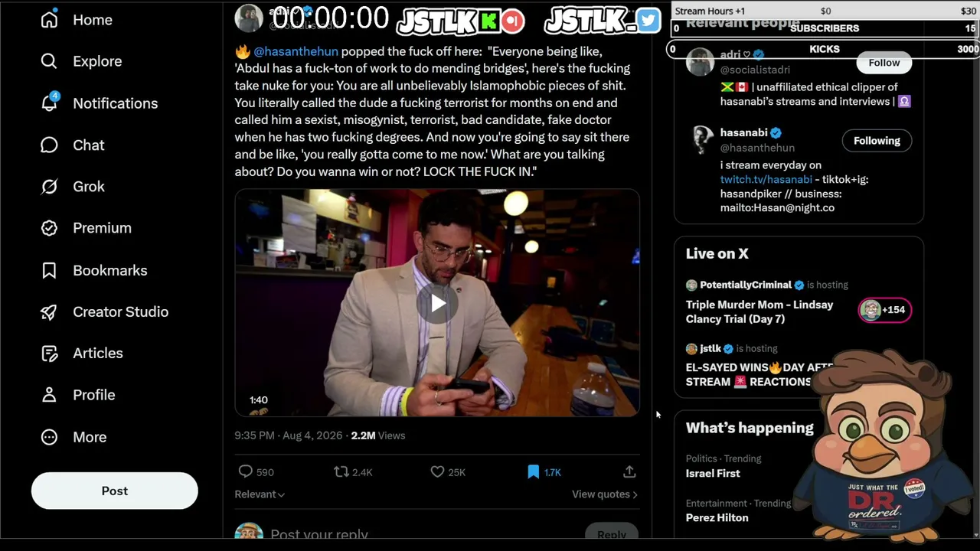980x551 pixels.
Task: Click the @socialistadri handle
Action: pyautogui.click(x=755, y=70)
